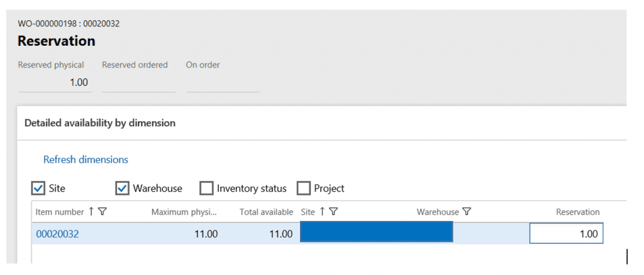Select the Maximum physical column header

tap(184, 212)
